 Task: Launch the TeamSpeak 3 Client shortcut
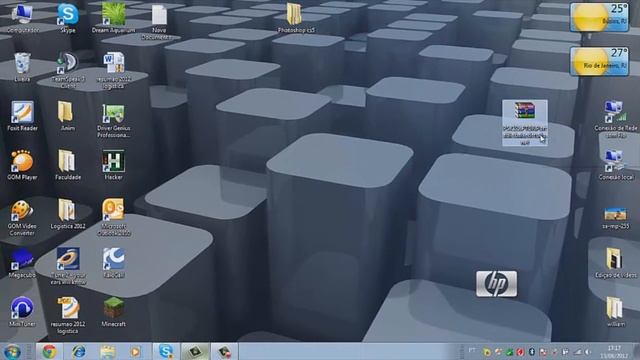tap(68, 70)
